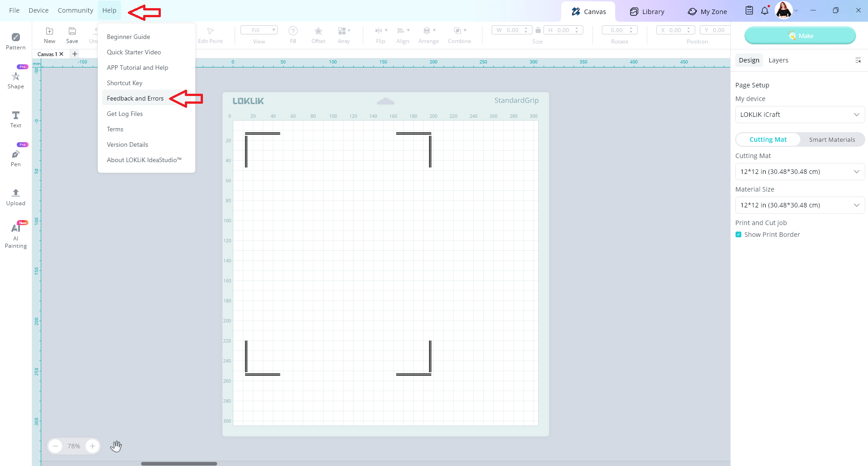Click the New canvas toolbar icon
868x466 pixels.
[49, 35]
